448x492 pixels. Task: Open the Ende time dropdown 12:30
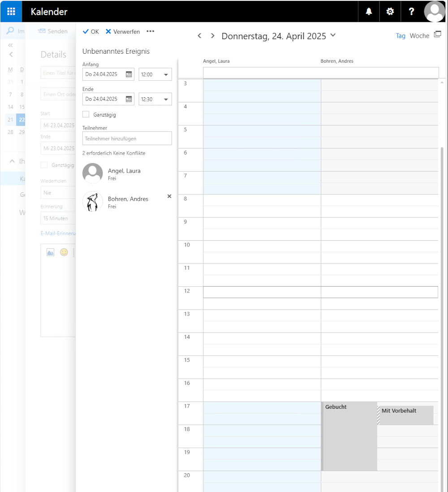coord(155,99)
